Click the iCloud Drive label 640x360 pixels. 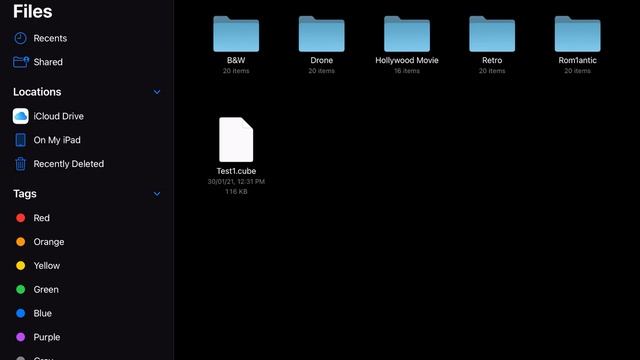tap(58, 116)
